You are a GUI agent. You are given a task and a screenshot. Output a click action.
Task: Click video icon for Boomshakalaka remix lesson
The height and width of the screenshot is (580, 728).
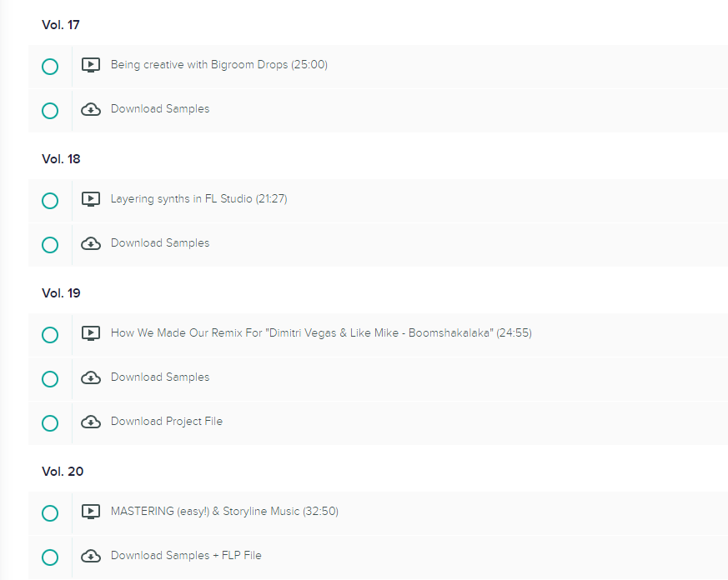91,333
